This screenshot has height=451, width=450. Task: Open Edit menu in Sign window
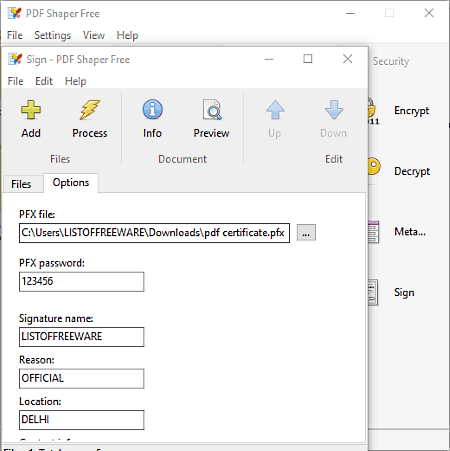pyautogui.click(x=44, y=81)
